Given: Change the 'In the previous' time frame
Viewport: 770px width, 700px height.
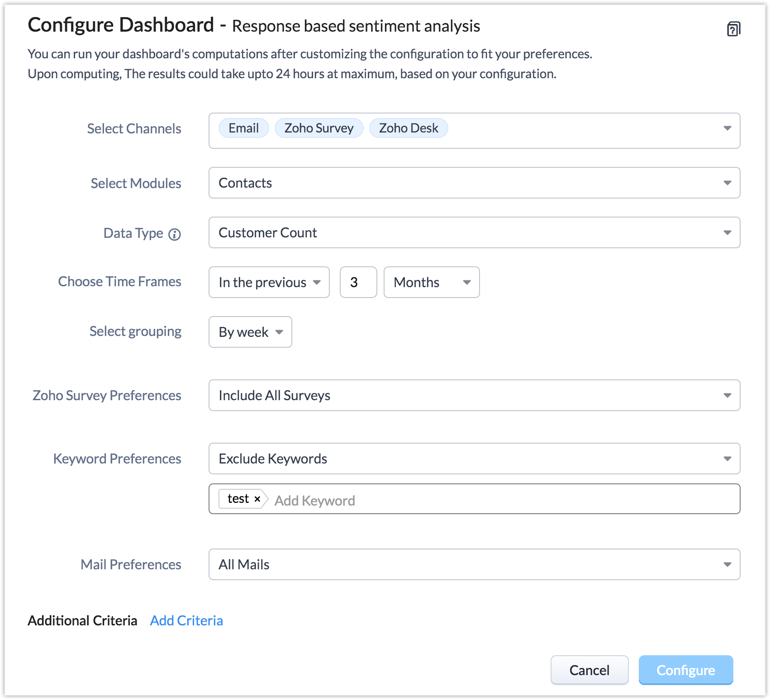Looking at the screenshot, I should 269,283.
